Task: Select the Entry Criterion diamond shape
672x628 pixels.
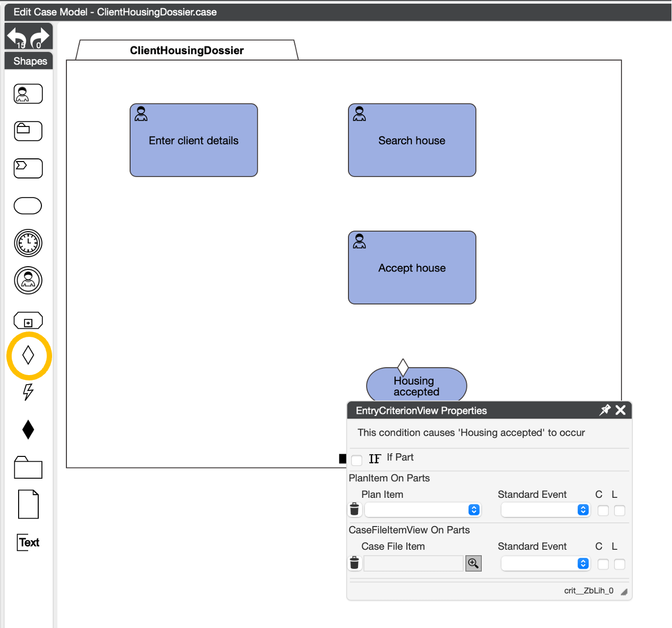Action: point(29,355)
